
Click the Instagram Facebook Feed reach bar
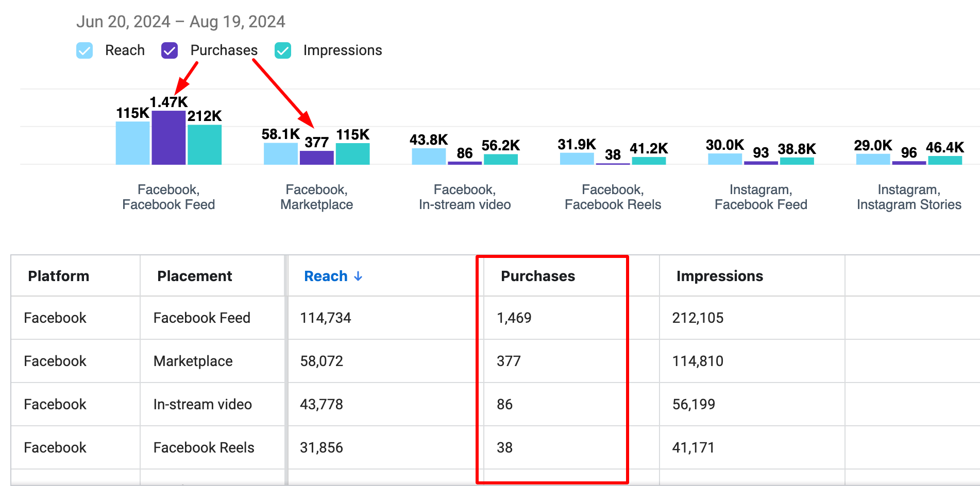[725, 159]
